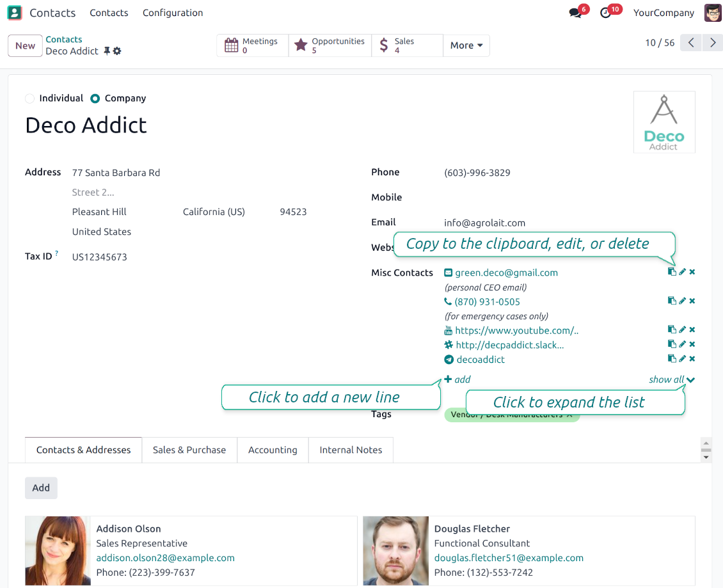Switch to the Internal Notes tab
The image size is (723, 588).
pyautogui.click(x=351, y=450)
